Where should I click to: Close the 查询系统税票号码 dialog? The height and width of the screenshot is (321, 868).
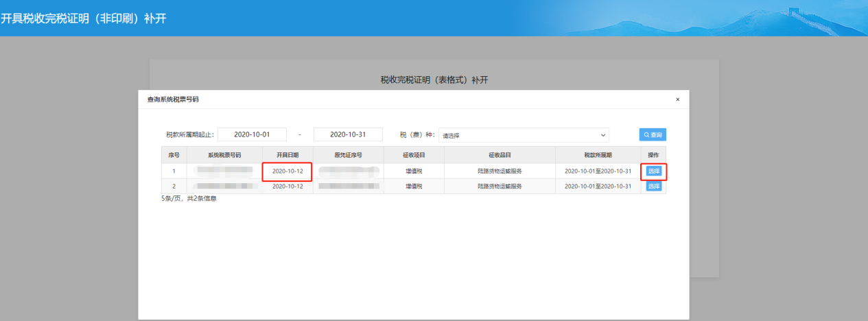coord(677,99)
